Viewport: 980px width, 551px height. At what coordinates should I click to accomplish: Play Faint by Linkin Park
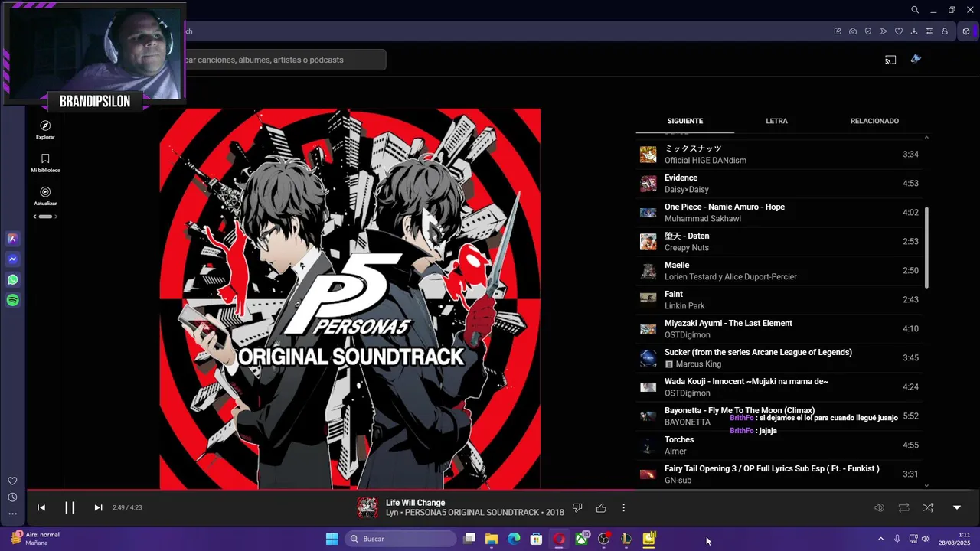[781, 300]
